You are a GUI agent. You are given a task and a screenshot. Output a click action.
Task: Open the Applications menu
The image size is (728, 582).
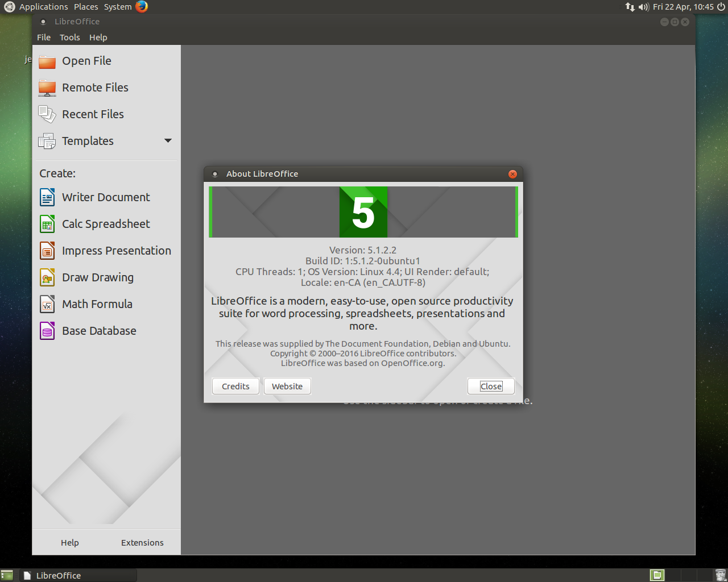[43, 7]
